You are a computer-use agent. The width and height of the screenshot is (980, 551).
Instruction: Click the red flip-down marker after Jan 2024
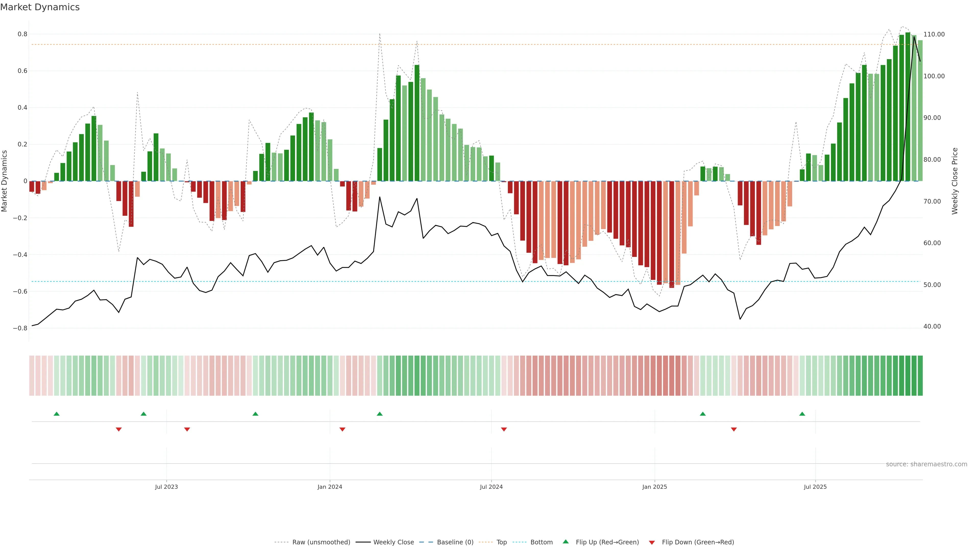pyautogui.click(x=342, y=429)
